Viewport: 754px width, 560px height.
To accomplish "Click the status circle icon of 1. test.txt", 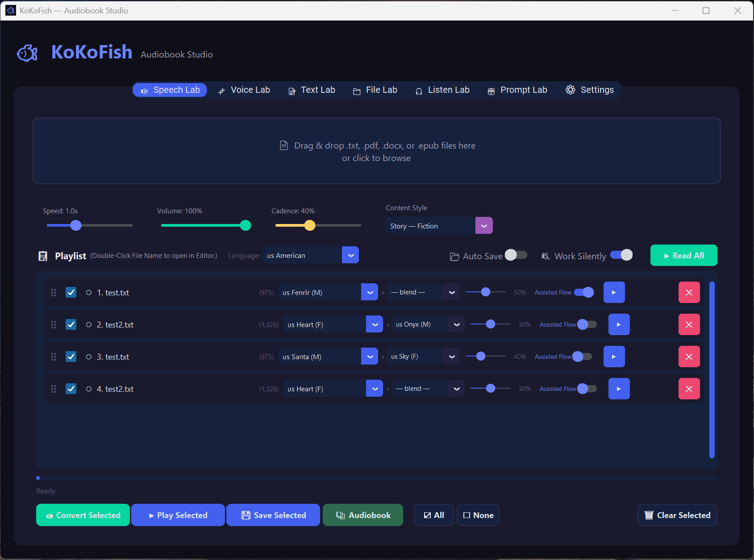I will click(x=89, y=292).
